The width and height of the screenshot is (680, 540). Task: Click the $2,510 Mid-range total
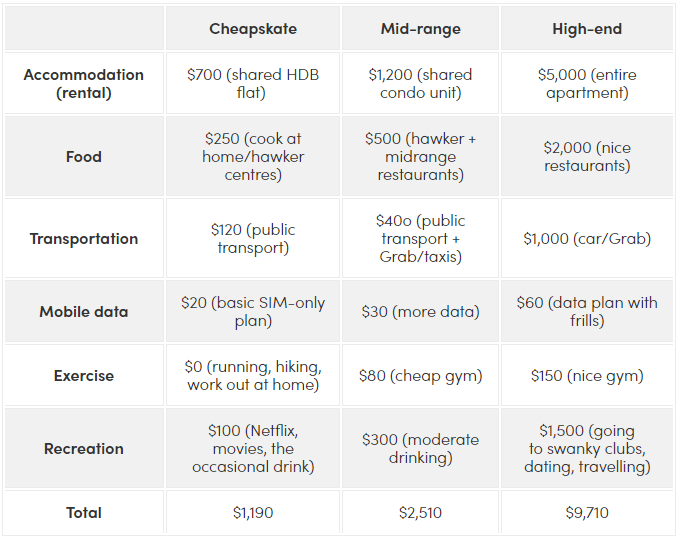coord(420,513)
